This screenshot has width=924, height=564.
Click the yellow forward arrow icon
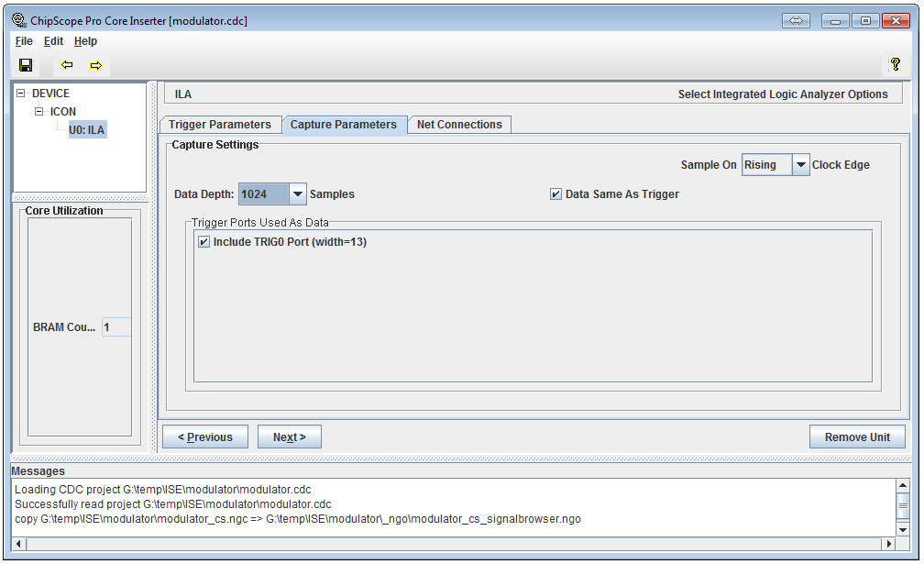(x=96, y=65)
